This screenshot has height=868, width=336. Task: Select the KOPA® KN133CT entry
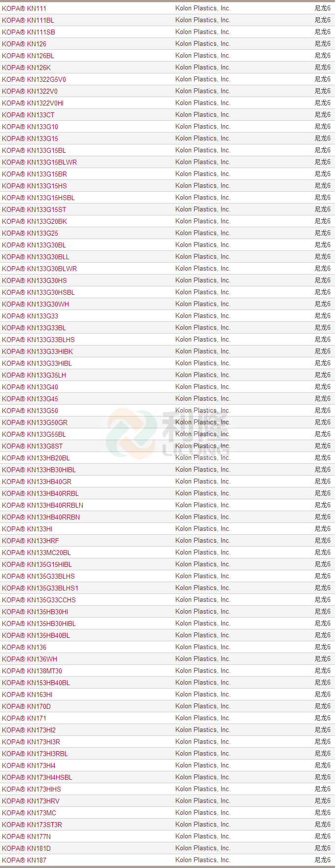click(x=28, y=115)
